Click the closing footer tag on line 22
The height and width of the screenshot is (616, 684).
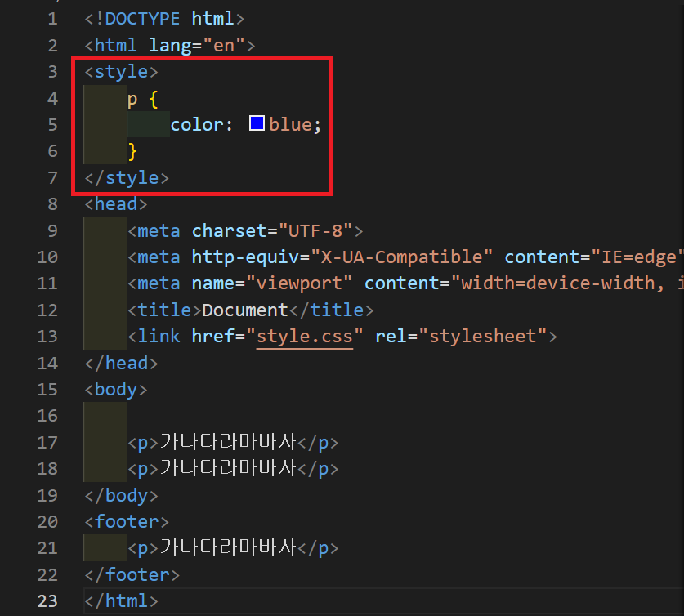tap(132, 574)
